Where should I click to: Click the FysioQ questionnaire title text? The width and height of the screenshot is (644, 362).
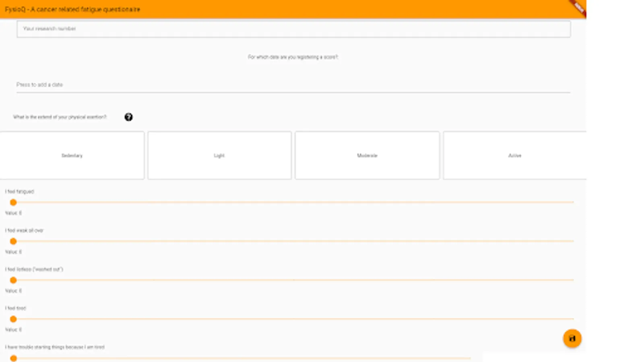[72, 9]
